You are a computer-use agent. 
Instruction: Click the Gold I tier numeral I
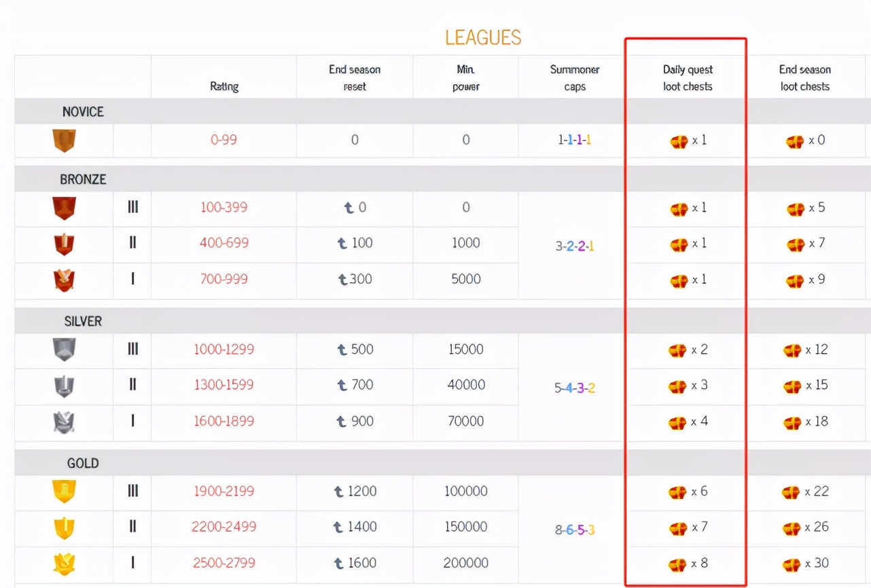[x=132, y=563]
